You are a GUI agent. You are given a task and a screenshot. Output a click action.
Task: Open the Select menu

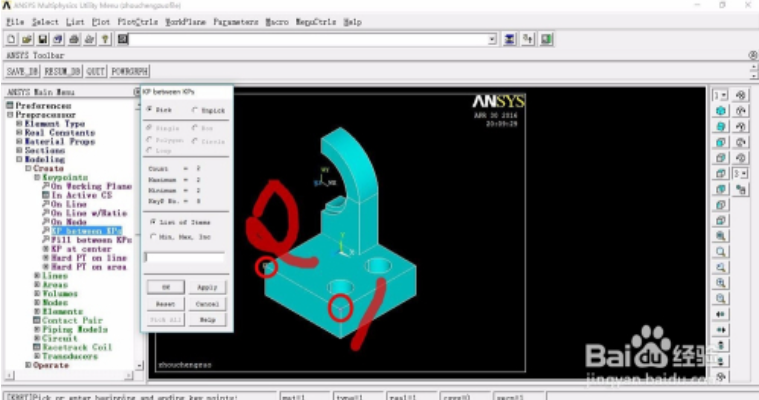45,22
